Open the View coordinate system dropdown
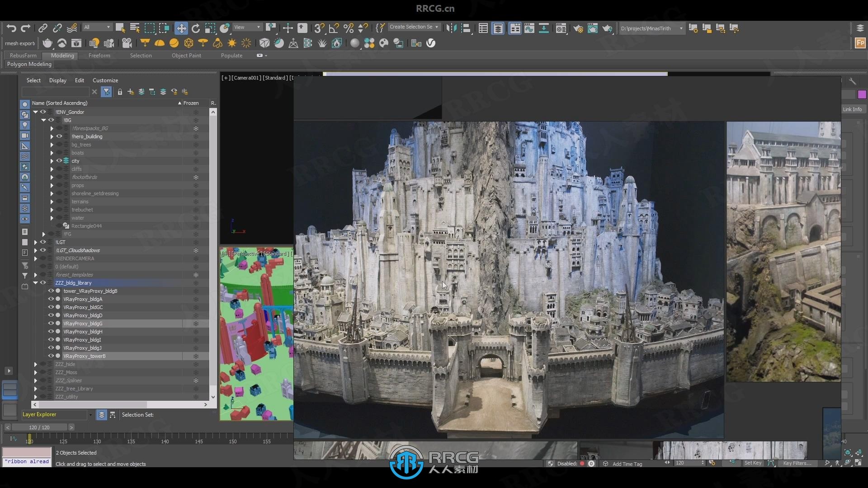This screenshot has width=868, height=488. 247,28
